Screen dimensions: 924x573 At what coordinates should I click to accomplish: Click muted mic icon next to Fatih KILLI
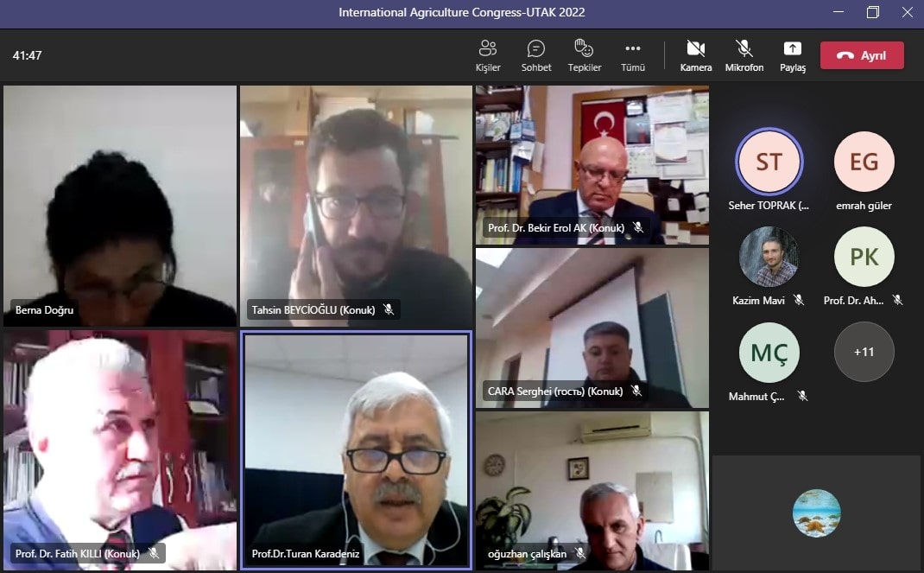[x=153, y=553]
